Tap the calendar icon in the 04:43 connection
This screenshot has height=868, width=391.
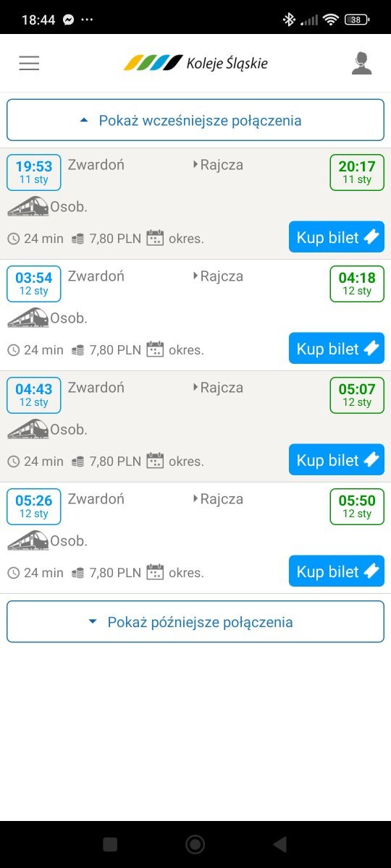tap(155, 461)
